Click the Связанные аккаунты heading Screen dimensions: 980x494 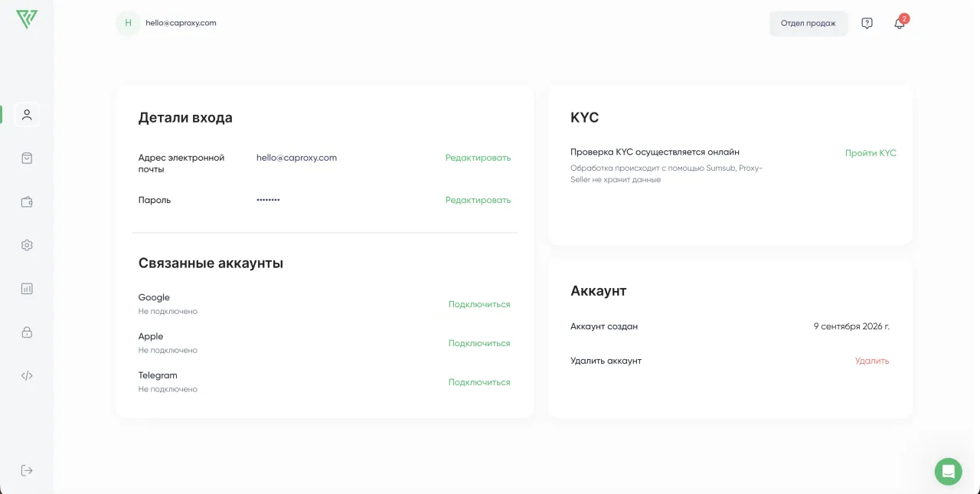(211, 263)
